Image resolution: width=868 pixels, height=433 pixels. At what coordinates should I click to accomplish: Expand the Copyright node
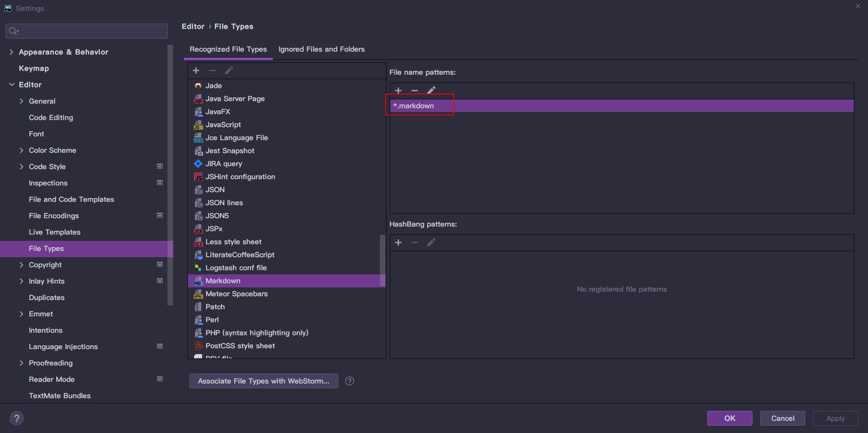(x=21, y=265)
